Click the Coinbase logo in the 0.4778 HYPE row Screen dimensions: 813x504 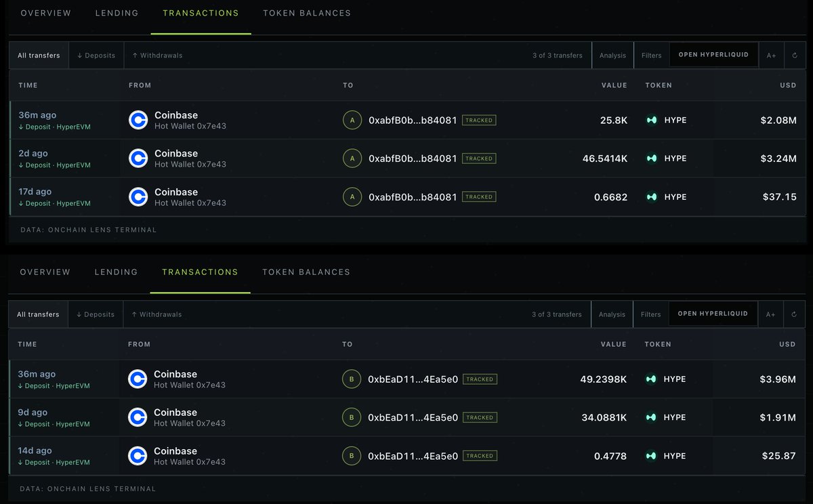pos(138,456)
